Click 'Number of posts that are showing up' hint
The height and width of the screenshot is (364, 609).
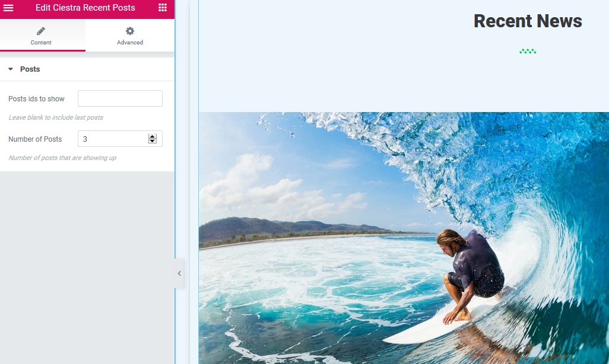click(62, 158)
